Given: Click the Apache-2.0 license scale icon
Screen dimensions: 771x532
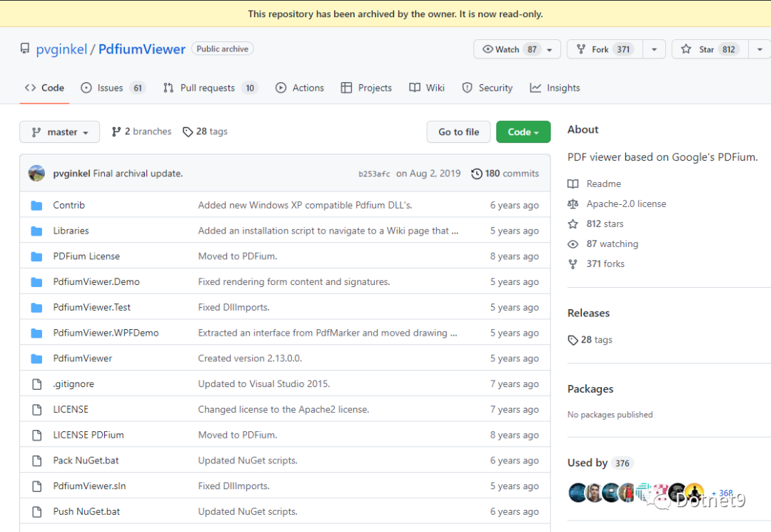Looking at the screenshot, I should coord(573,204).
